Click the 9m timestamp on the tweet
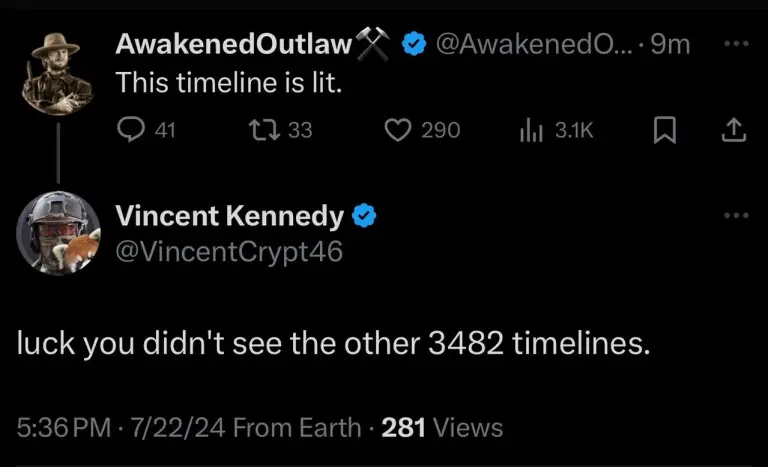 [670, 44]
